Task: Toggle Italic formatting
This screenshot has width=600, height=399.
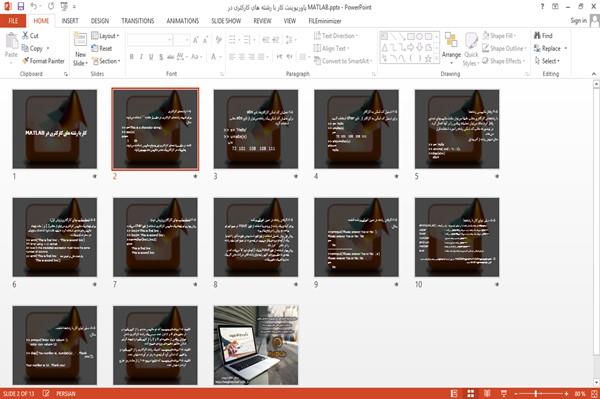Action: 141,57
